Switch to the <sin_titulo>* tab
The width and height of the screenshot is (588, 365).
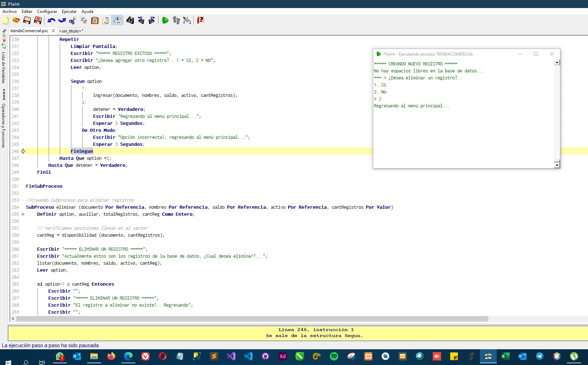[71, 31]
